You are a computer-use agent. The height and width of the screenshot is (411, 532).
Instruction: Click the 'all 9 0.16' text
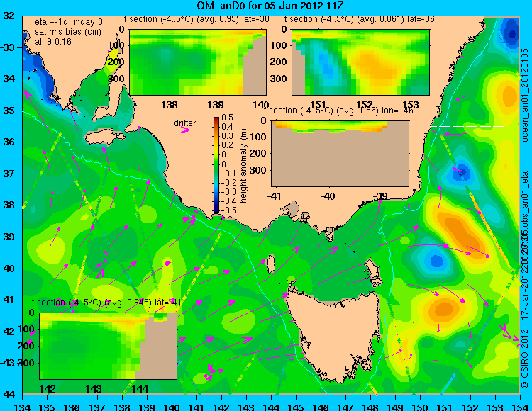point(53,42)
